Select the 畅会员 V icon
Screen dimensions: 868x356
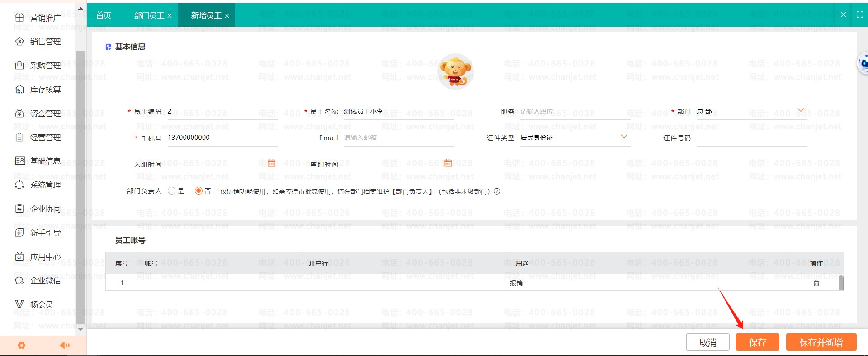tap(19, 304)
